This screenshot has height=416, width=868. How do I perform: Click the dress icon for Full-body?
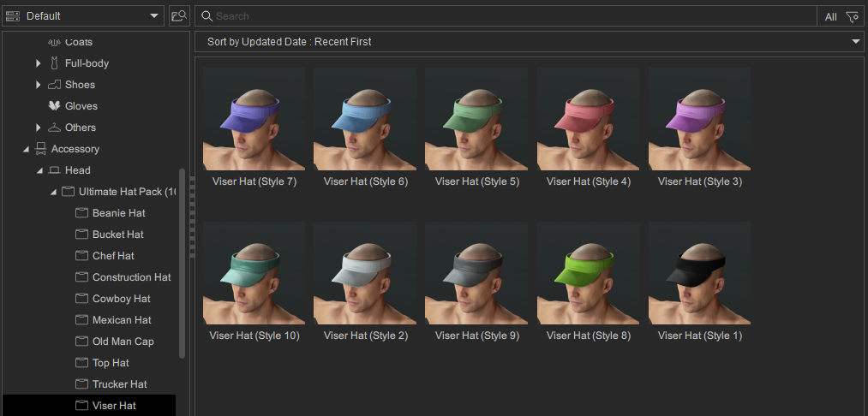54,63
